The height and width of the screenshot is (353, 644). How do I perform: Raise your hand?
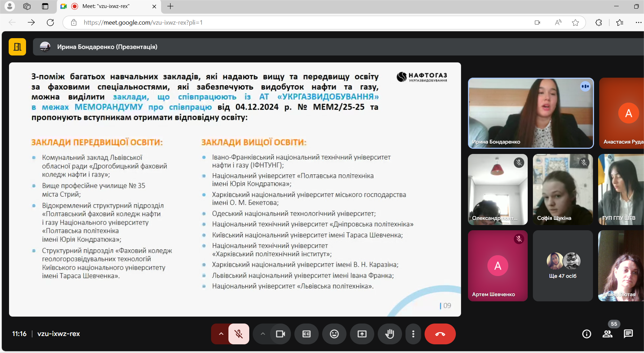click(x=390, y=334)
